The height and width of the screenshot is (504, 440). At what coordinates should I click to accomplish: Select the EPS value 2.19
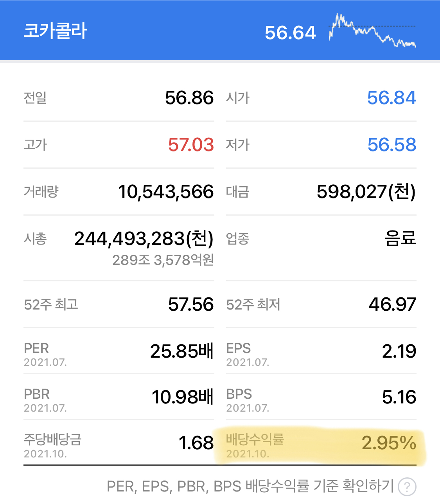(399, 351)
